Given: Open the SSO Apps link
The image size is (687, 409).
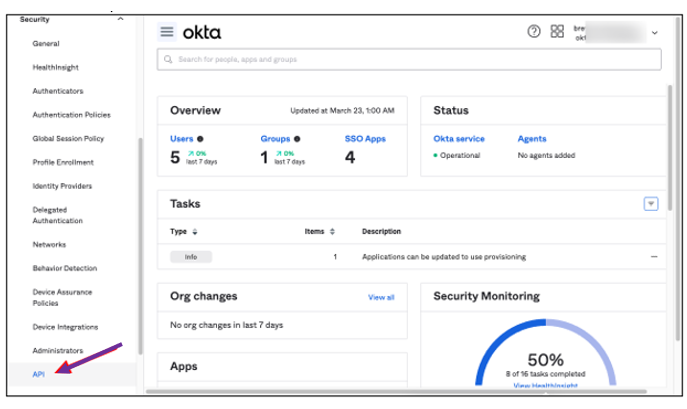Looking at the screenshot, I should tap(365, 139).
